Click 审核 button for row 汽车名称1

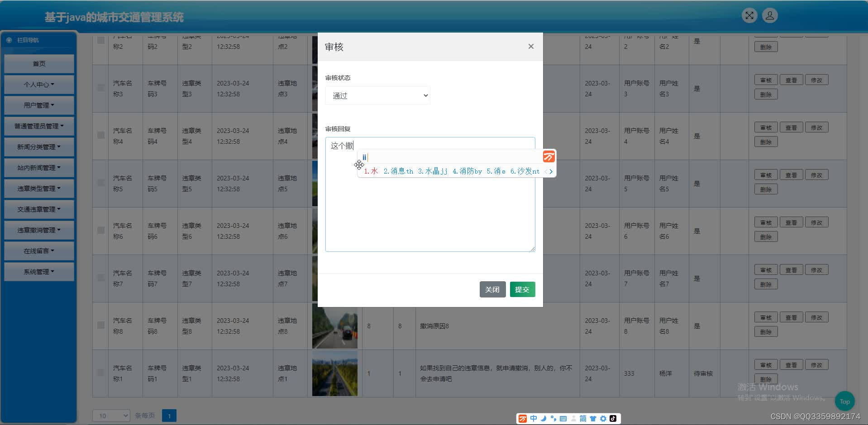click(766, 365)
